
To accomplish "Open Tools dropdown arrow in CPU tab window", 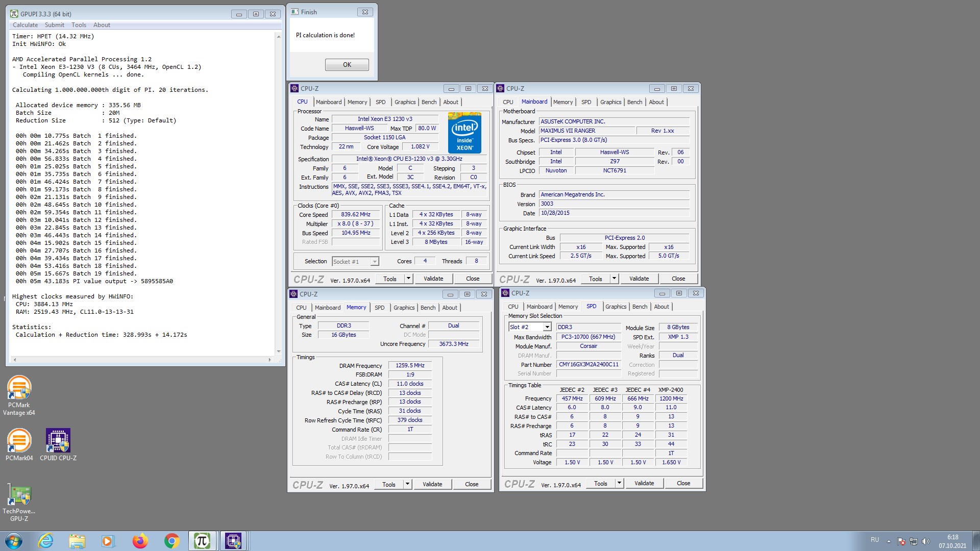I will (408, 279).
